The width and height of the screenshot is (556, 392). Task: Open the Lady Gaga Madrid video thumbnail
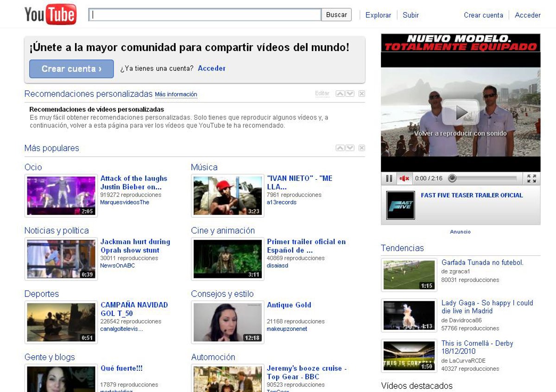pyautogui.click(x=409, y=315)
